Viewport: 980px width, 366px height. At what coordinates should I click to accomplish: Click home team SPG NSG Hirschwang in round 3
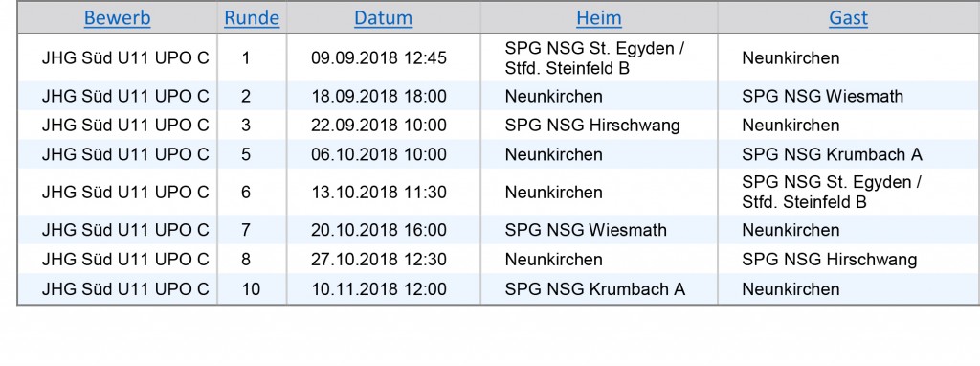(x=591, y=126)
